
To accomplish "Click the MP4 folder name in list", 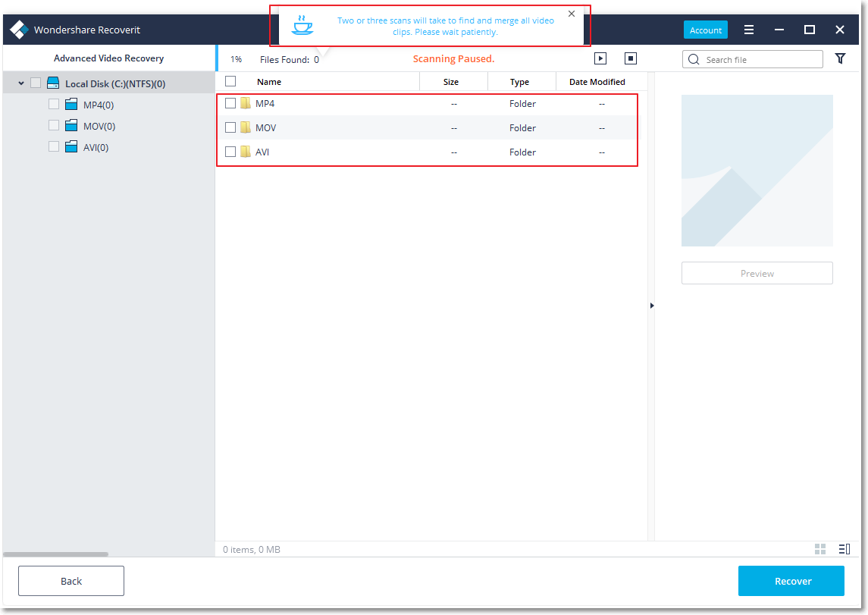I will 265,104.
